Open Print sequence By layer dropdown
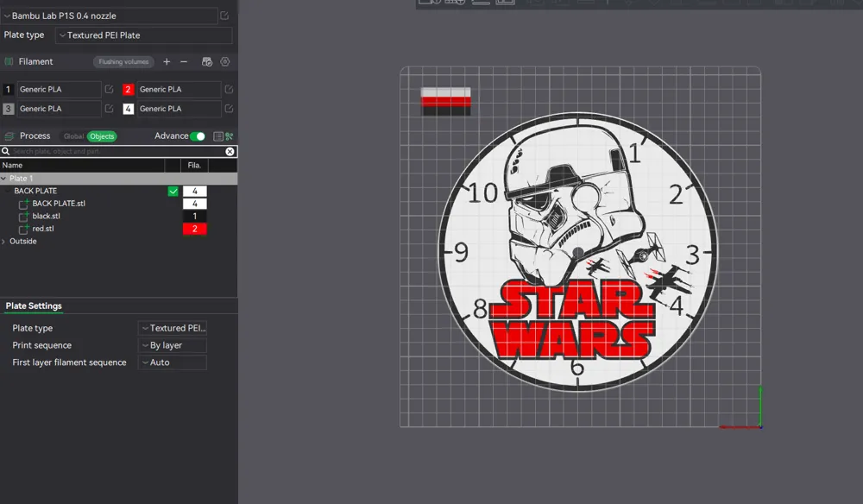This screenshot has height=504, width=863. point(173,345)
